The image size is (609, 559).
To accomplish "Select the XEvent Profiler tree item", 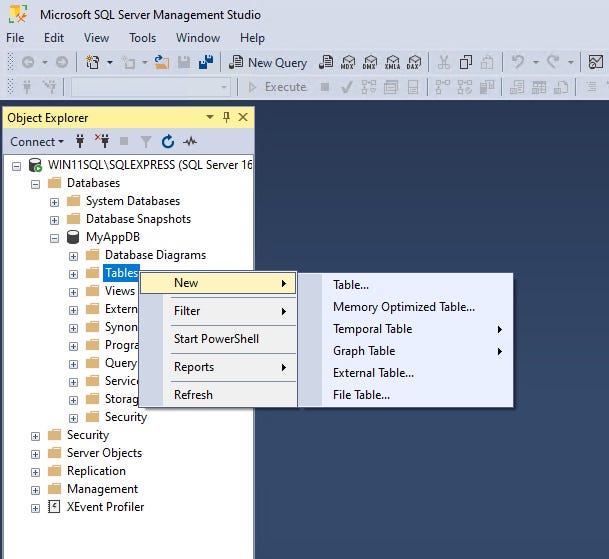I will [x=105, y=507].
